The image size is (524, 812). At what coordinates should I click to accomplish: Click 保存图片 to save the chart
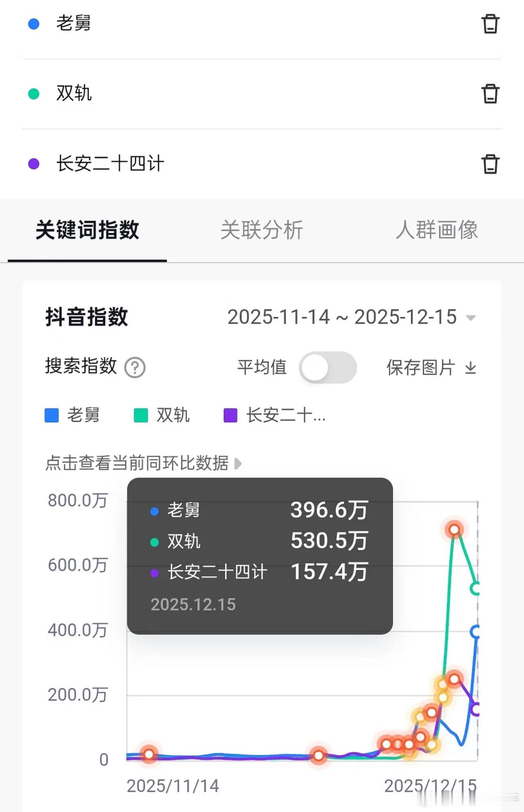tap(421, 367)
